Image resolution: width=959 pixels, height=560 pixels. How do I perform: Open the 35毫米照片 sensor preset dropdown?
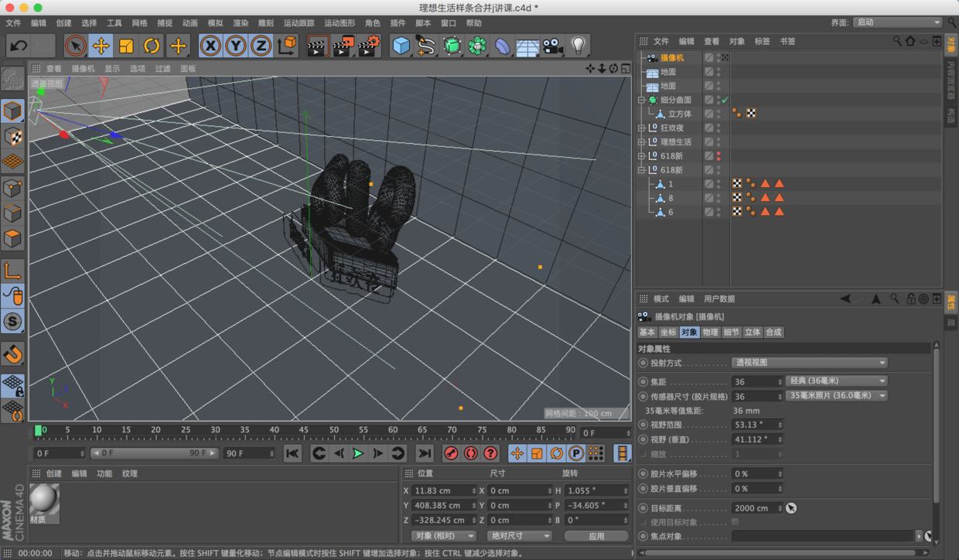coord(836,395)
